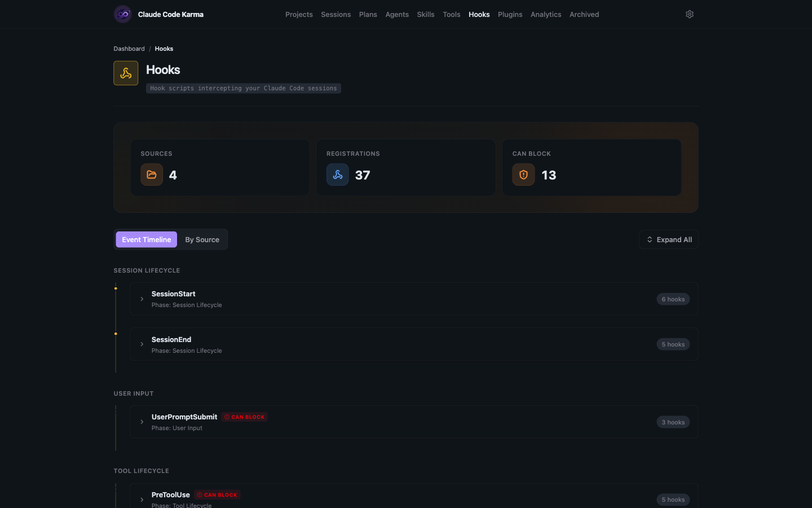Switch view to By Source
812x508 pixels.
tap(202, 239)
